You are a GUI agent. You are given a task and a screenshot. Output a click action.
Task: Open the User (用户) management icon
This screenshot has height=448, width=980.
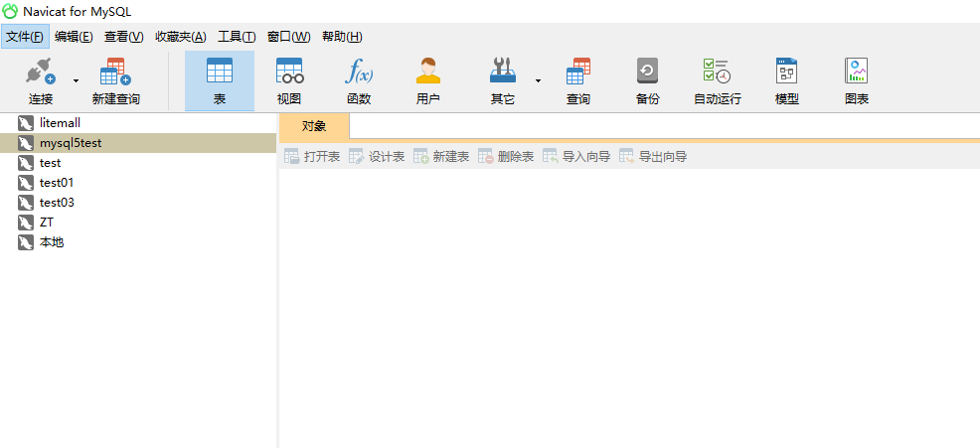(x=428, y=80)
